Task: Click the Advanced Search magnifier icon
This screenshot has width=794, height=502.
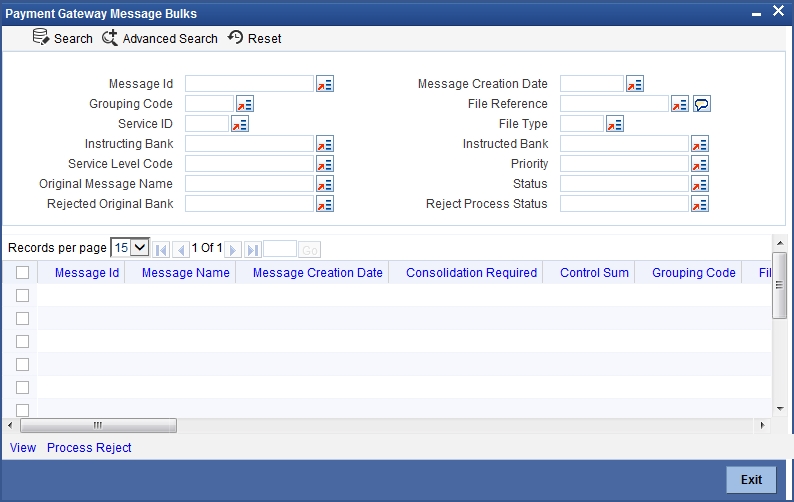Action: pyautogui.click(x=109, y=37)
